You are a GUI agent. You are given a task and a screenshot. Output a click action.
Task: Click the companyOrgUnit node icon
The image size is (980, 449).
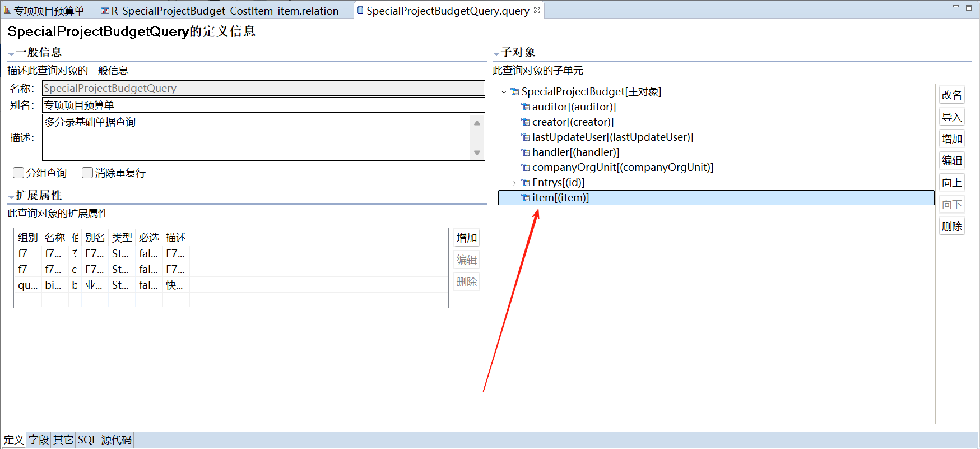click(525, 168)
